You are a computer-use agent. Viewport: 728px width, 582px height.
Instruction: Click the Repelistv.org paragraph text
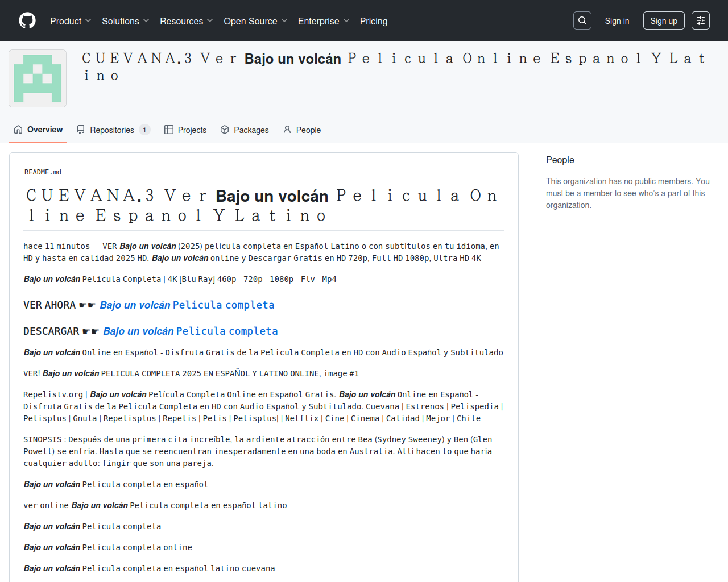tap(263, 406)
